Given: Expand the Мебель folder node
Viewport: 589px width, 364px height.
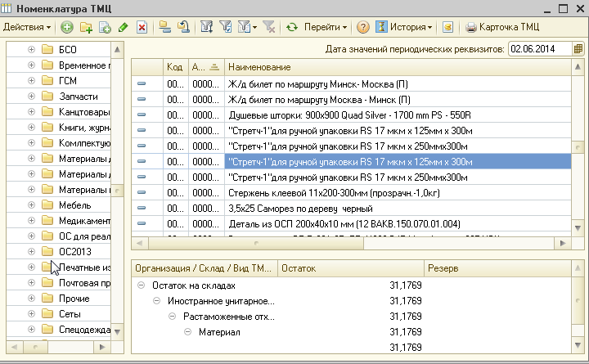Looking at the screenshot, I should coord(32,205).
